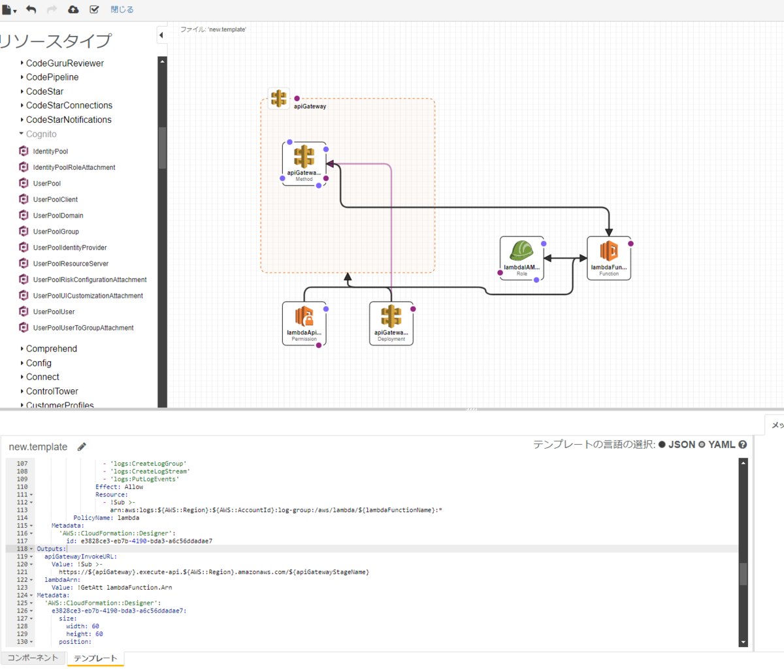Collapse the resource types side panel
Image resolution: width=784 pixels, height=672 pixels.
click(161, 35)
